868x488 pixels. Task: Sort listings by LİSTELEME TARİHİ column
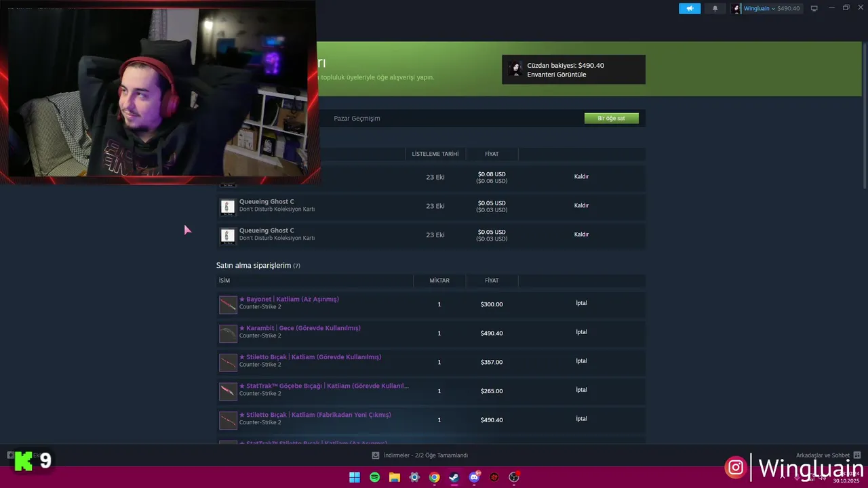point(435,154)
